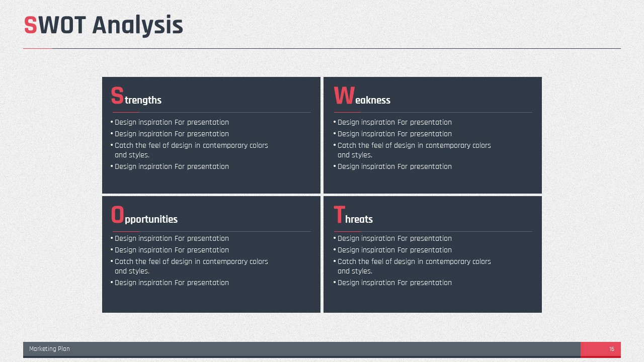Click the red slide number 16 box
The image size is (644, 362).
601,349
